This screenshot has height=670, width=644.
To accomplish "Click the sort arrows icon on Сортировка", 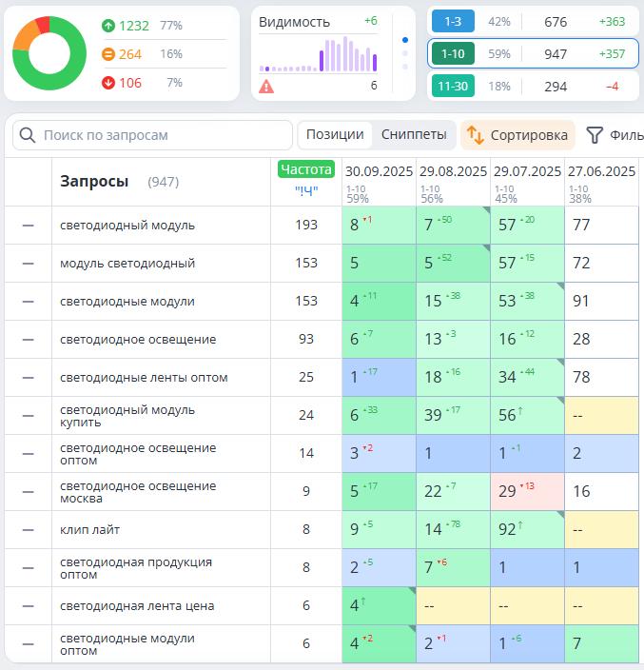I will pos(476,135).
